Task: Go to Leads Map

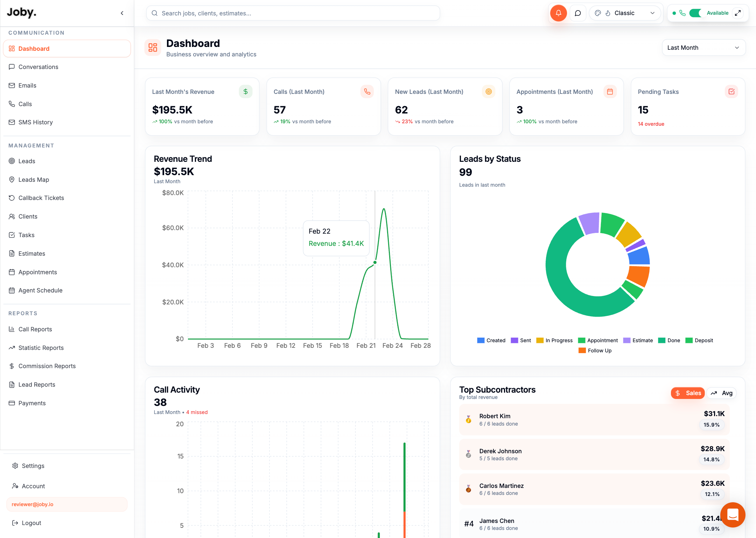Action: (67, 180)
